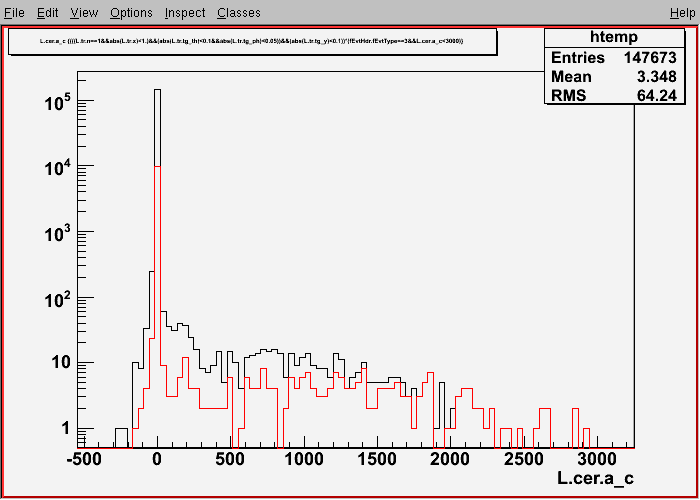The image size is (700, 500).
Task: Open the Classes menu
Action: point(239,13)
